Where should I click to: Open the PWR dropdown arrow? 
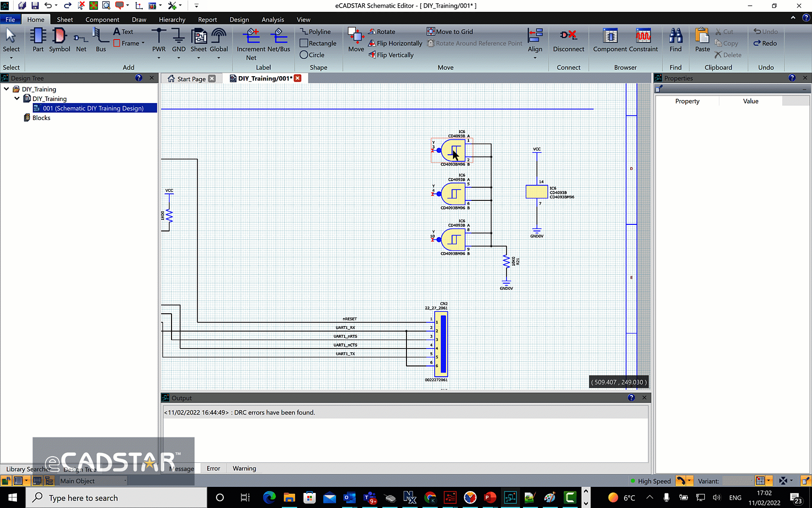159,58
